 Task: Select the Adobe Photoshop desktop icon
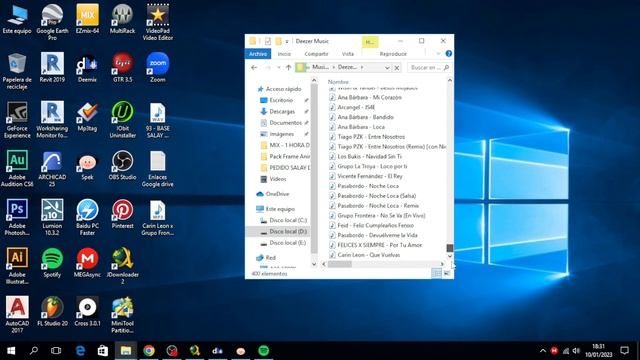click(17, 217)
